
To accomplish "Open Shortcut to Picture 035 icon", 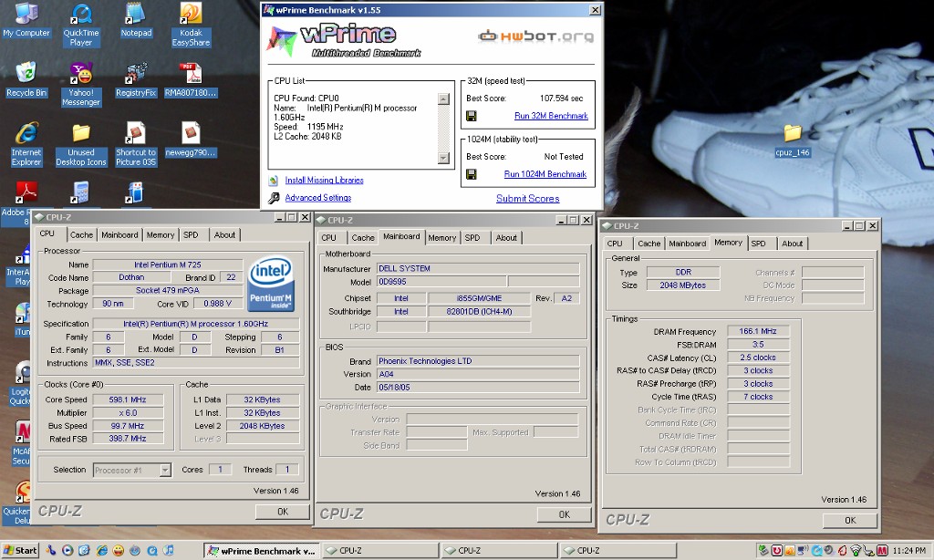I will point(136,143).
